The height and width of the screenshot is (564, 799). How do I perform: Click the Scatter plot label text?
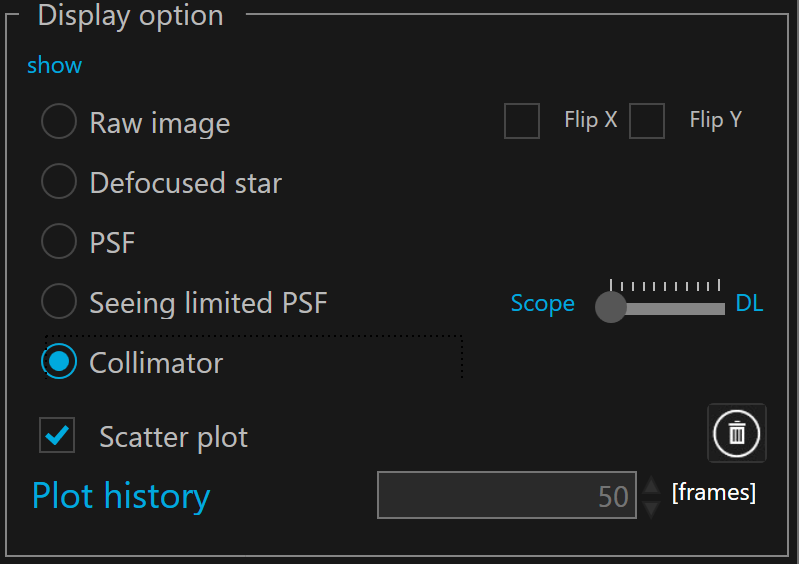(x=173, y=437)
